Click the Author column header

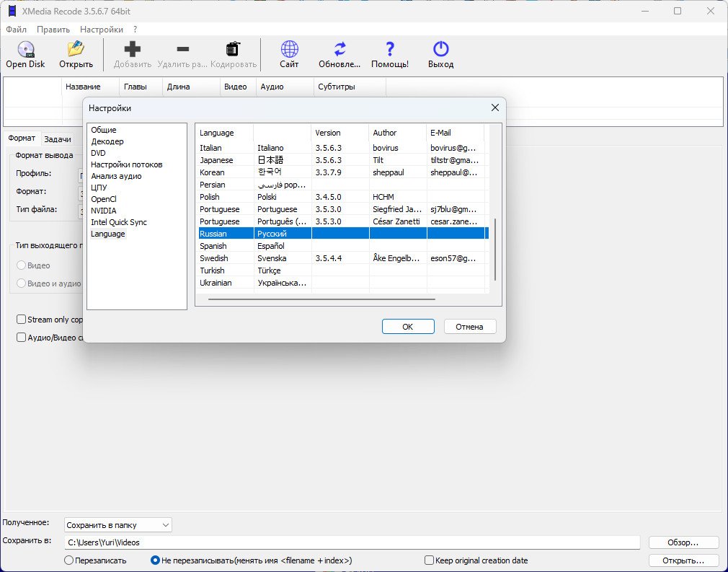(397, 133)
